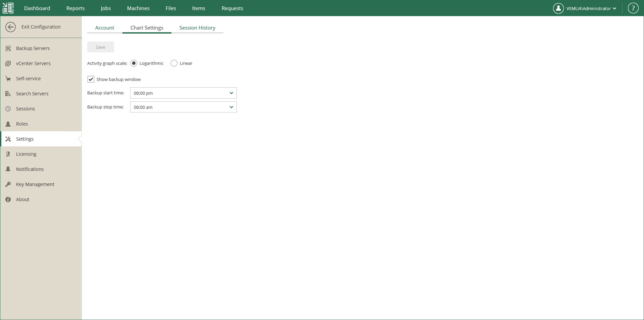Open the Requests menu
This screenshot has width=644, height=320.
click(x=232, y=8)
